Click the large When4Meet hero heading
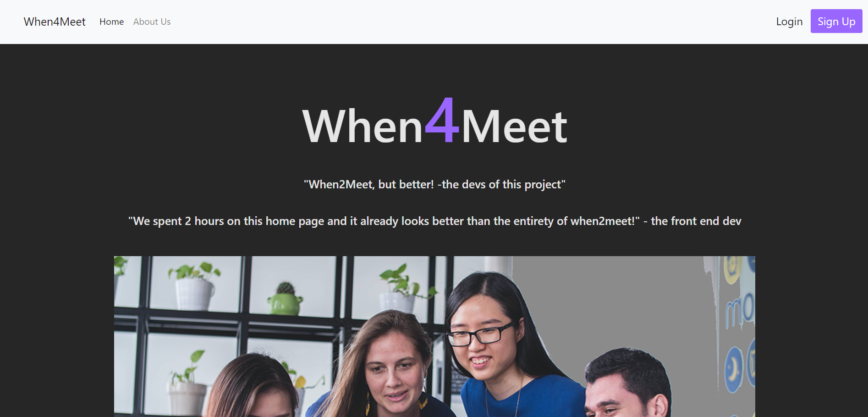This screenshot has width=868, height=417. (x=434, y=122)
